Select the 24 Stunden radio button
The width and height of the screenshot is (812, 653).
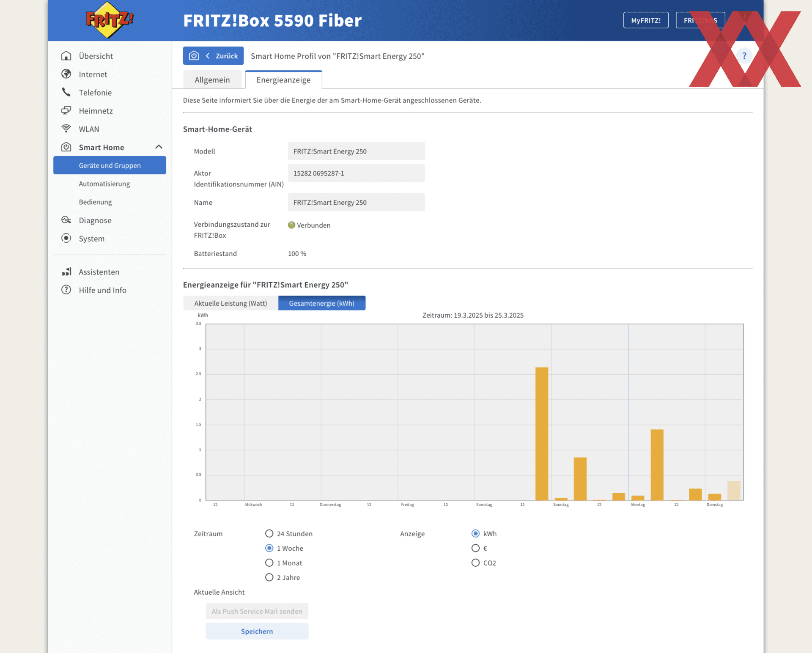pyautogui.click(x=269, y=533)
